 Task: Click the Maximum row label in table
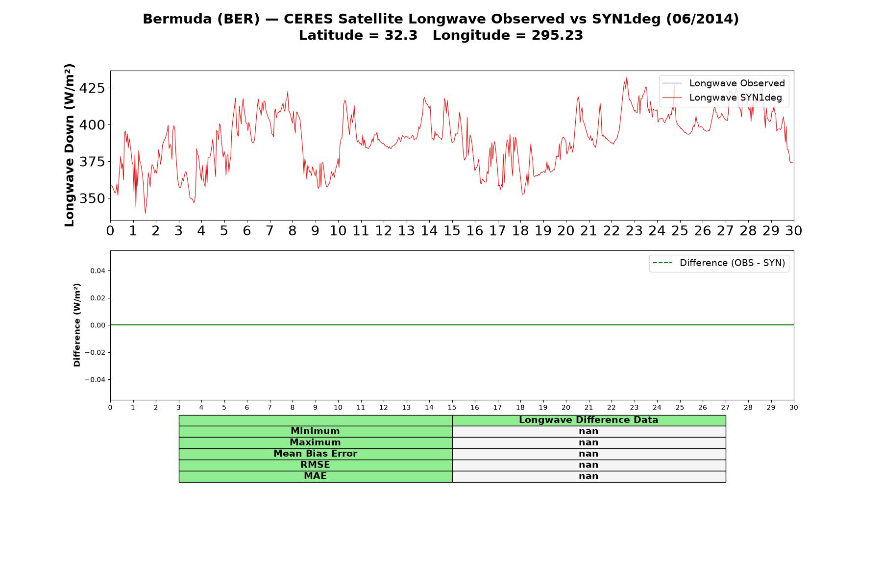pos(315,442)
